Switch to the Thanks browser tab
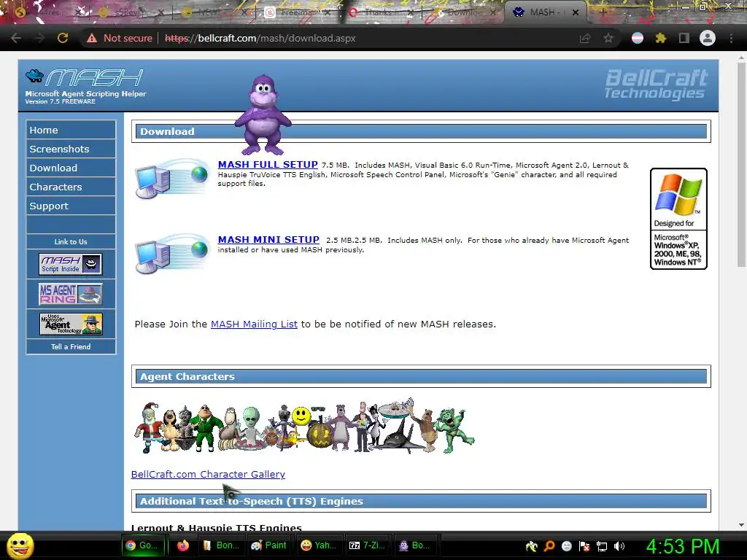This screenshot has height=560, width=747. coord(381,12)
